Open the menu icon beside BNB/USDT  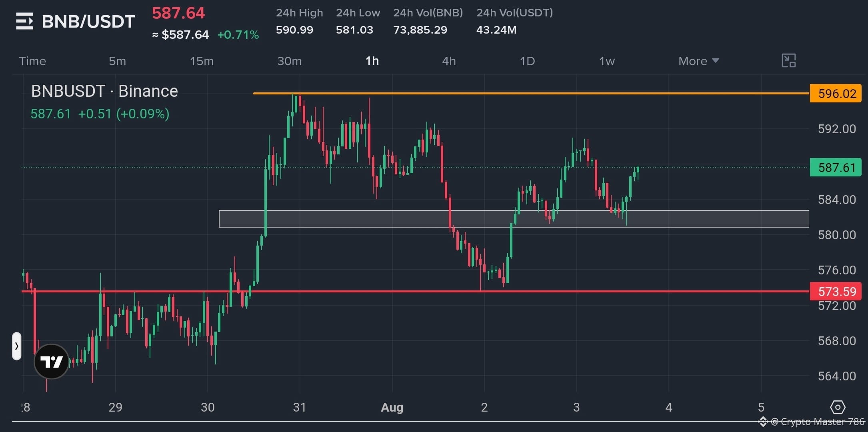pyautogui.click(x=24, y=21)
